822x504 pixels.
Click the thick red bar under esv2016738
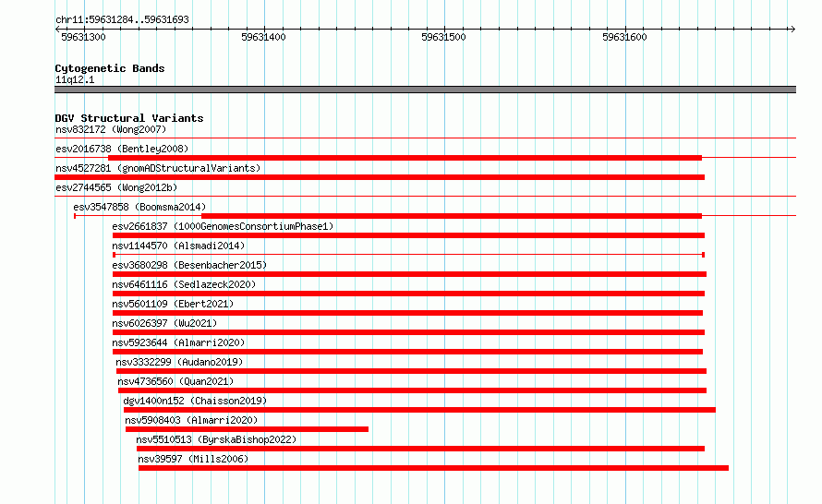(405, 158)
